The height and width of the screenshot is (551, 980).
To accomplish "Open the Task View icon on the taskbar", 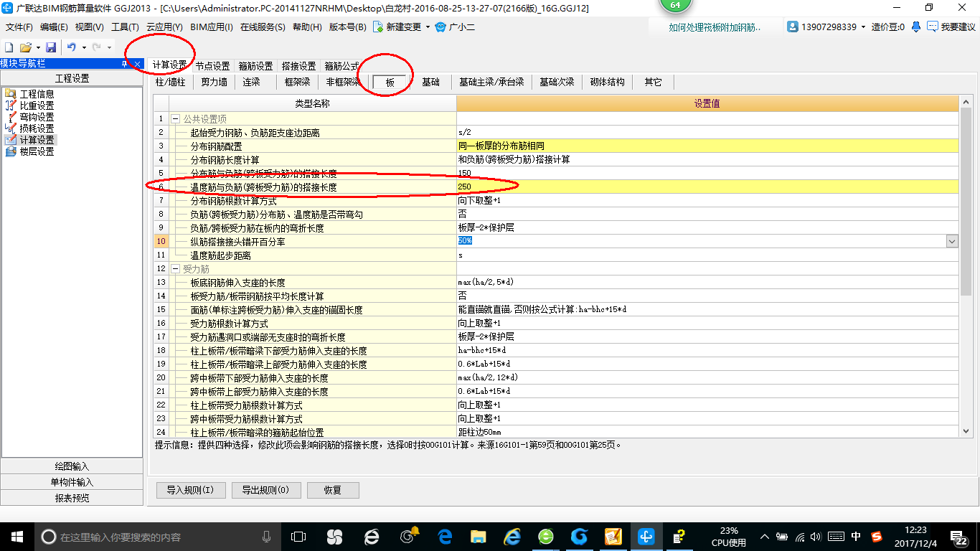I will tap(298, 537).
